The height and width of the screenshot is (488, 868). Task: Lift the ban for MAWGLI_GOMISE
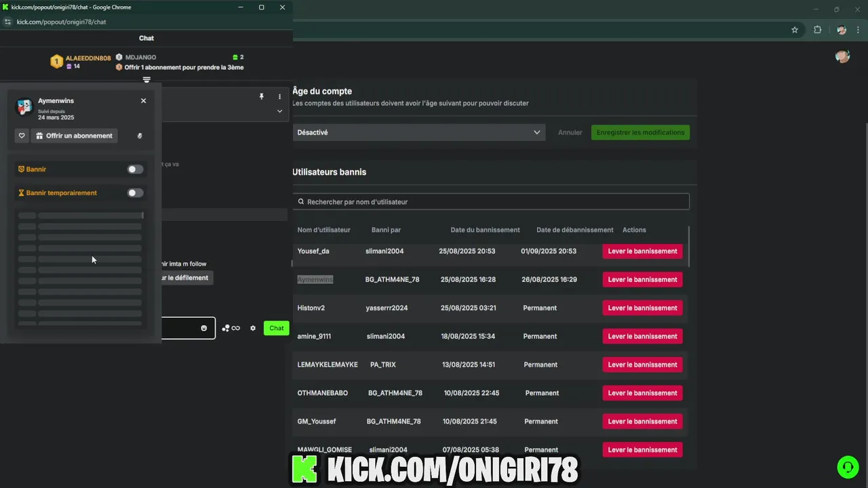[642, 449]
